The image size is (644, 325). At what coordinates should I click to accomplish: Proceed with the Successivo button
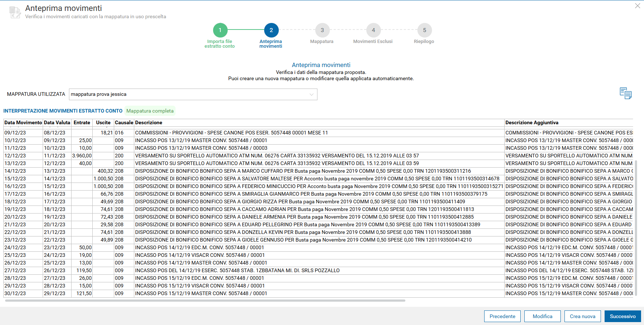coord(623,316)
